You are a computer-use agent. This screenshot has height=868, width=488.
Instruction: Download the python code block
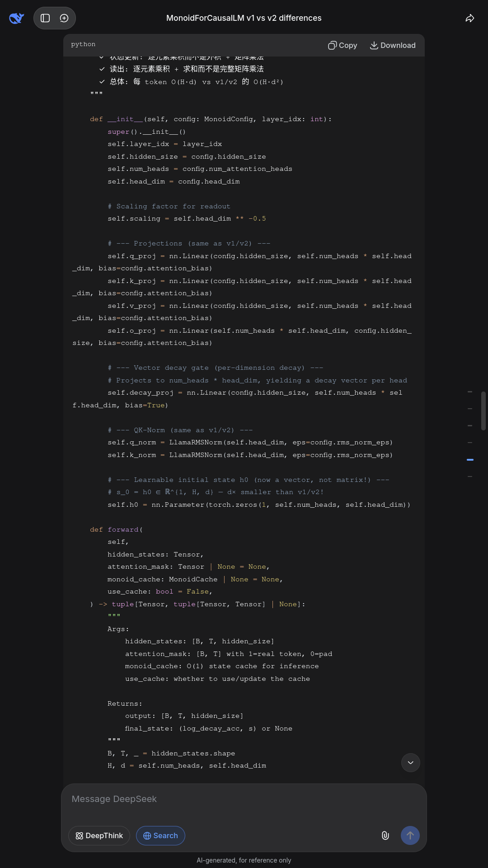pyautogui.click(x=393, y=45)
